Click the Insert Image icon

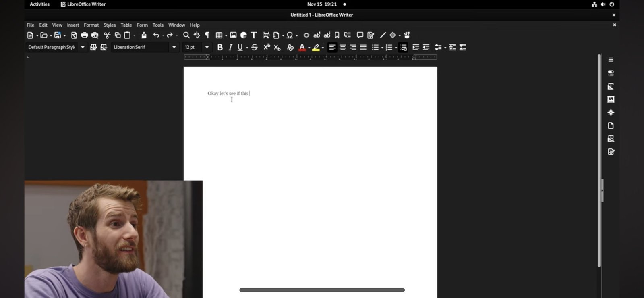(x=233, y=35)
